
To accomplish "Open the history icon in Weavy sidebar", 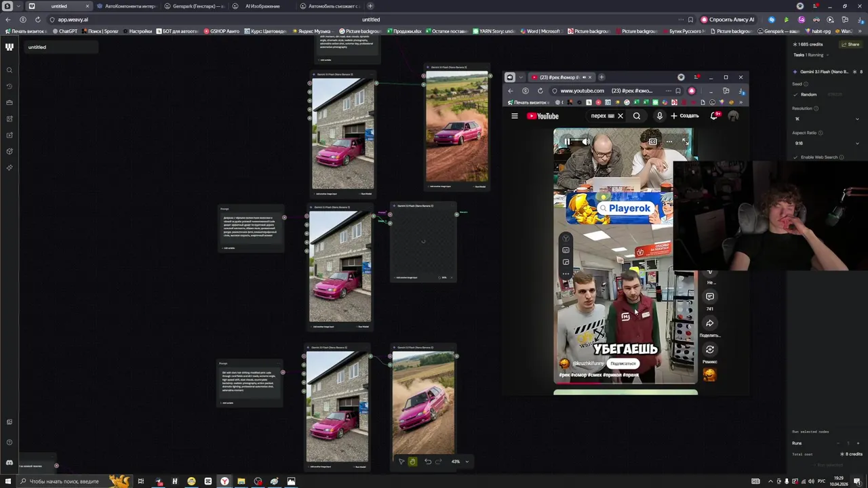I will (9, 86).
